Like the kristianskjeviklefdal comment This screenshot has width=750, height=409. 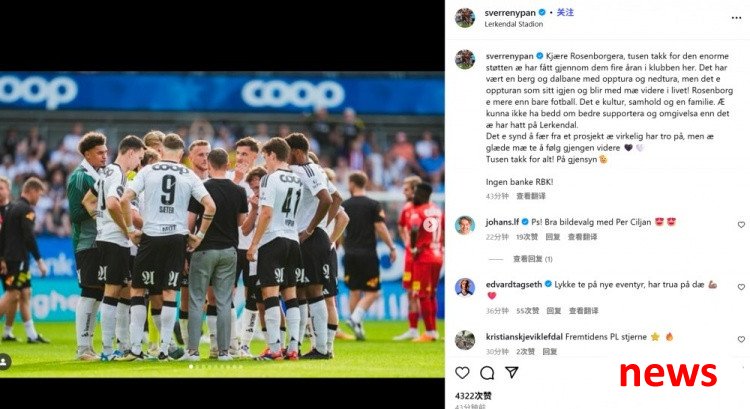[x=741, y=340]
